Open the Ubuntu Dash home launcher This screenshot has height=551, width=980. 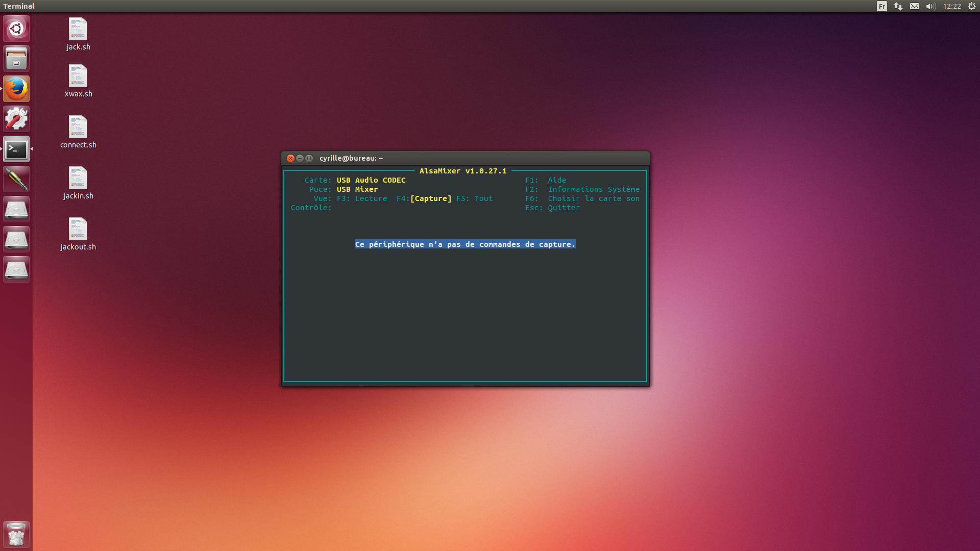tap(16, 29)
